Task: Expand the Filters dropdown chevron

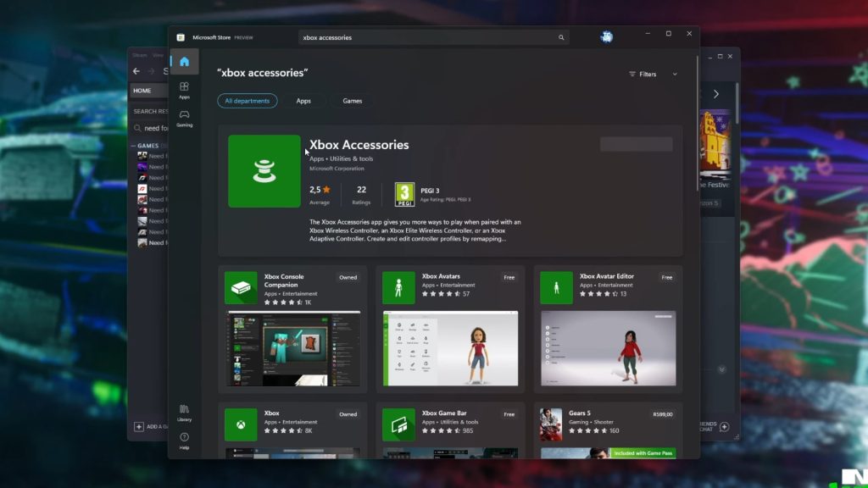Action: [x=675, y=75]
